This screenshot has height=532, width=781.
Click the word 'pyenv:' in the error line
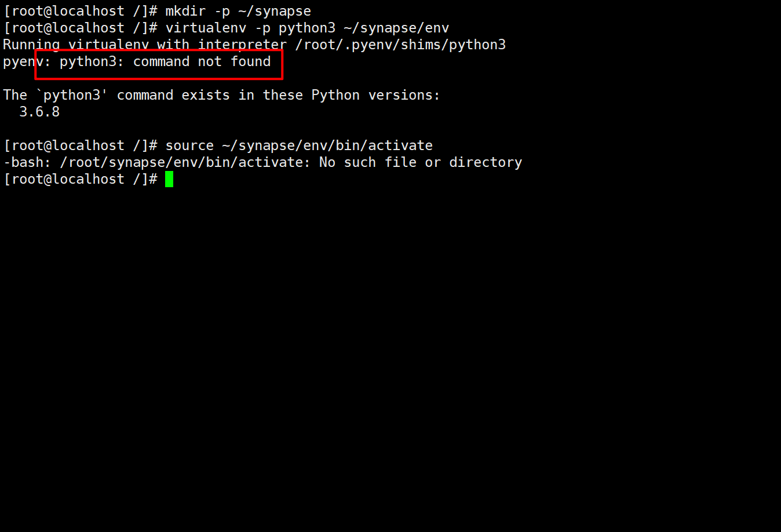27,61
